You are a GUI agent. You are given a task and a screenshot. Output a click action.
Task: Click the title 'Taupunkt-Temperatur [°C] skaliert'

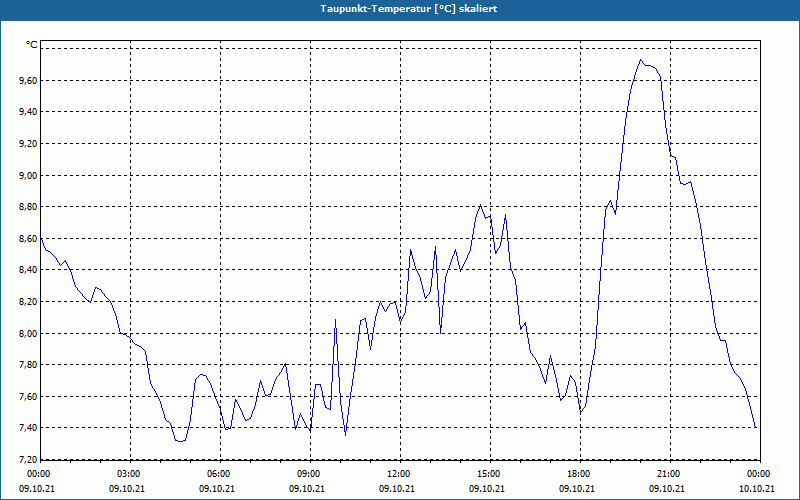(409, 9)
